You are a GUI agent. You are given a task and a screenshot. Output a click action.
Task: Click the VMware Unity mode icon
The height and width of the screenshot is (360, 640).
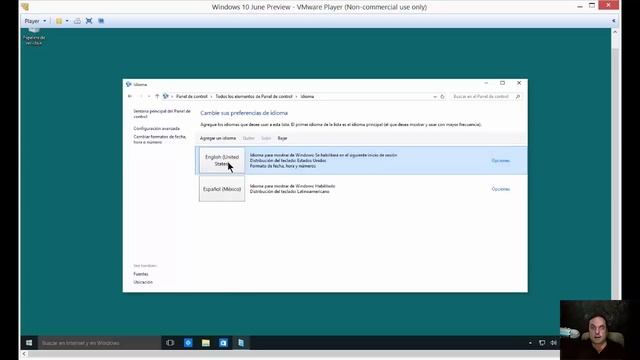coord(101,21)
